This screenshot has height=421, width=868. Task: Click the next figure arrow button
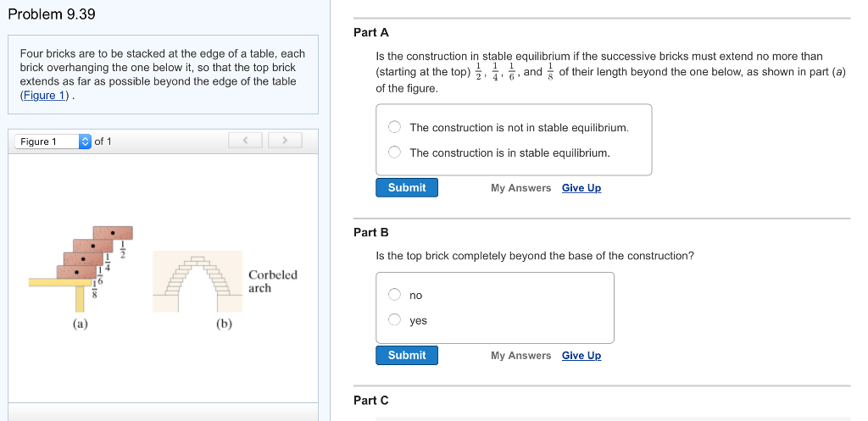pos(285,141)
